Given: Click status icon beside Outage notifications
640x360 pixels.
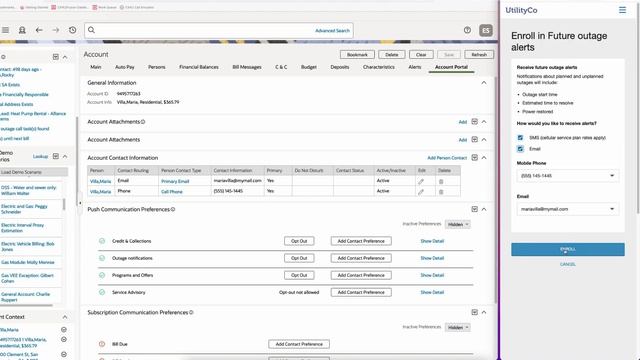Looking at the screenshot, I should [102, 258].
